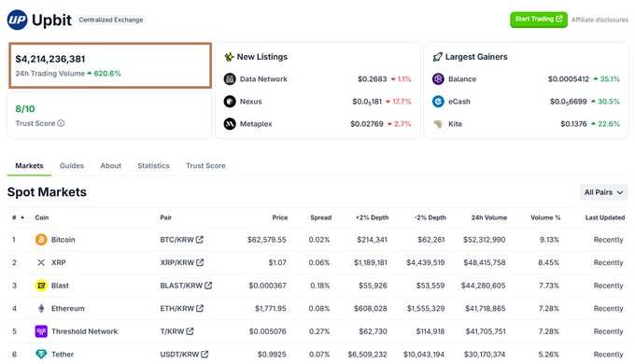Sort by the # column arrow

click(x=22, y=217)
